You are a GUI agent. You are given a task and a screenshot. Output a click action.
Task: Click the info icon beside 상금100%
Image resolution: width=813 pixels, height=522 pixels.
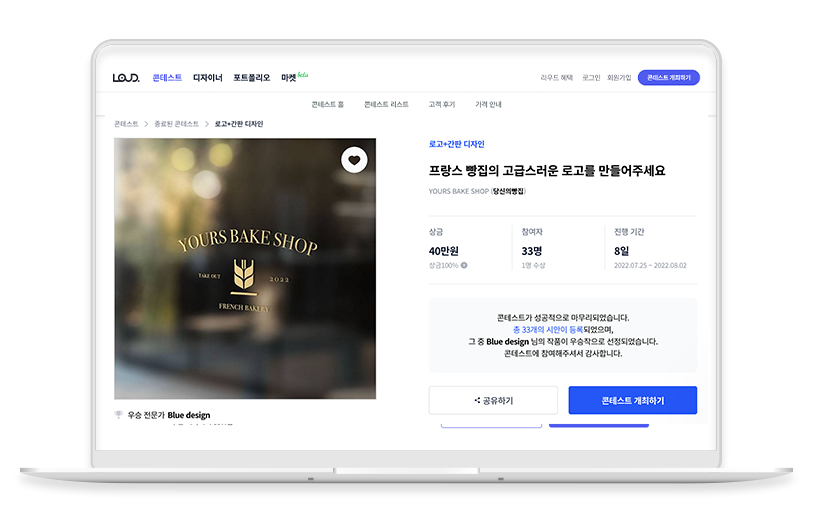pyautogui.click(x=464, y=265)
